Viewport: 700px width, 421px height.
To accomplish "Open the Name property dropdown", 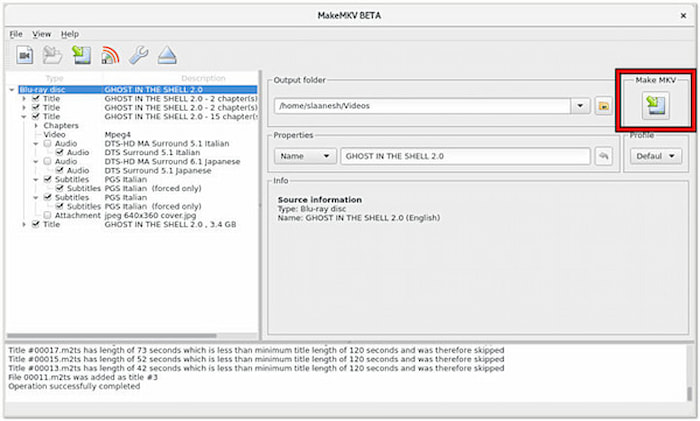I will 305,156.
